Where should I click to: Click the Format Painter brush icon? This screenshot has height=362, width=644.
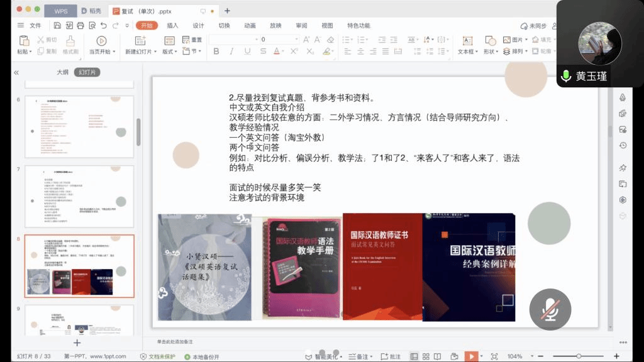pos(70,40)
